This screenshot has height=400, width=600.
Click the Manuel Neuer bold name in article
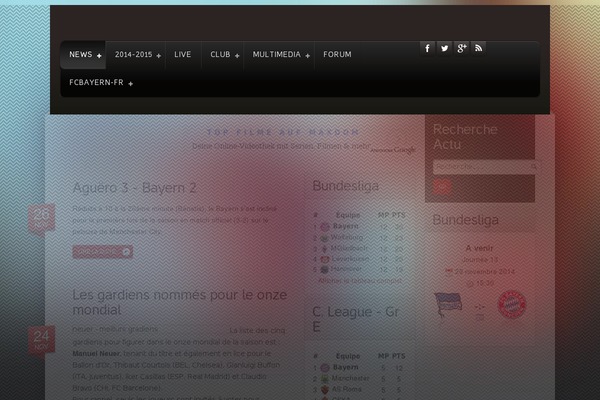96,354
